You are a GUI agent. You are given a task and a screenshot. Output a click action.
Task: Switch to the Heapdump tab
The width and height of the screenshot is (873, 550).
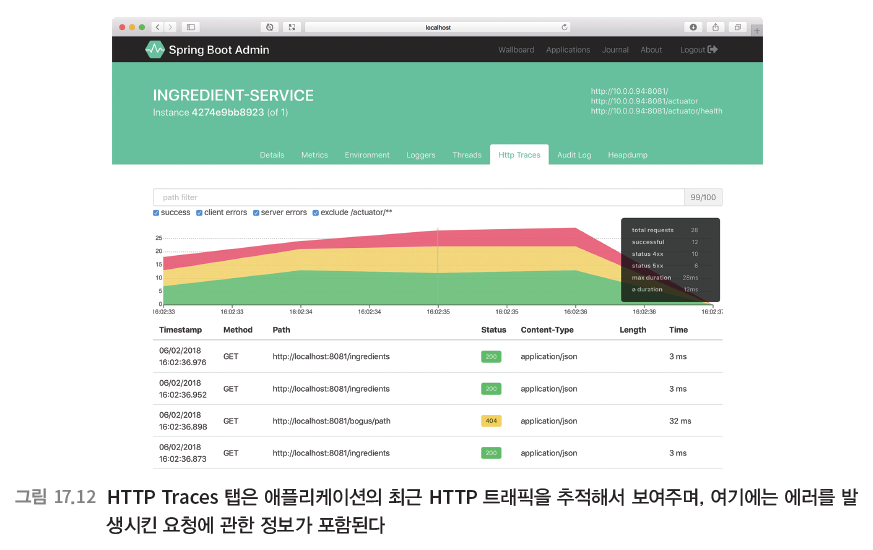(x=627, y=155)
